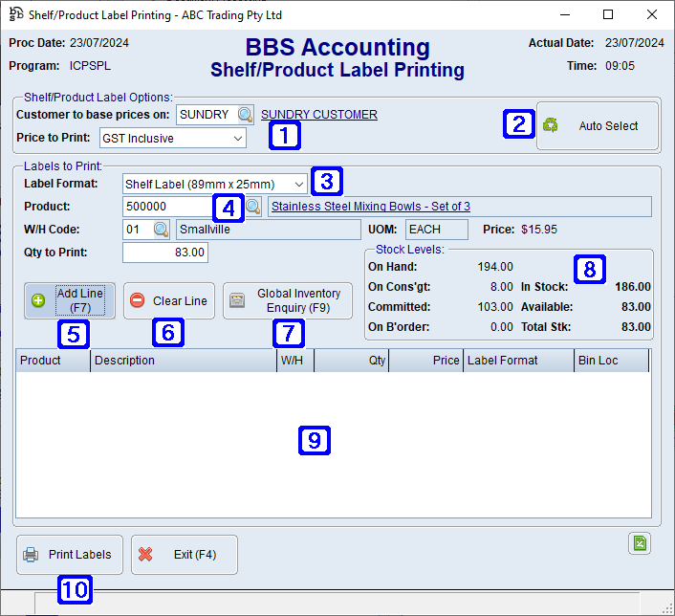
Task: Click the Qty to Print field
Action: 165,253
